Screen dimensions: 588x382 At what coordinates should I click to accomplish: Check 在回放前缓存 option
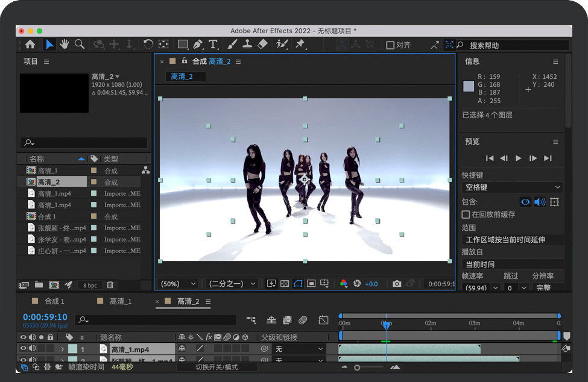click(466, 214)
